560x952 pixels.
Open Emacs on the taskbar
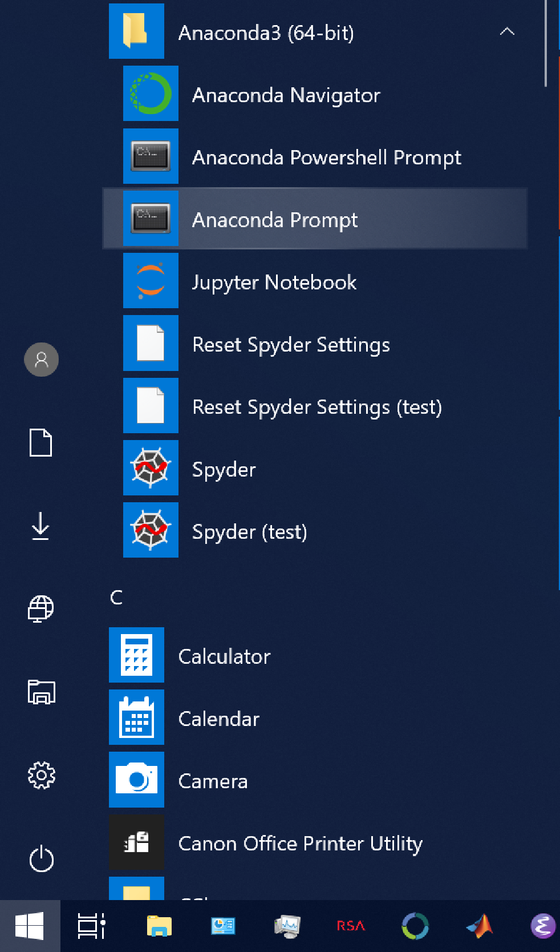coord(543,926)
